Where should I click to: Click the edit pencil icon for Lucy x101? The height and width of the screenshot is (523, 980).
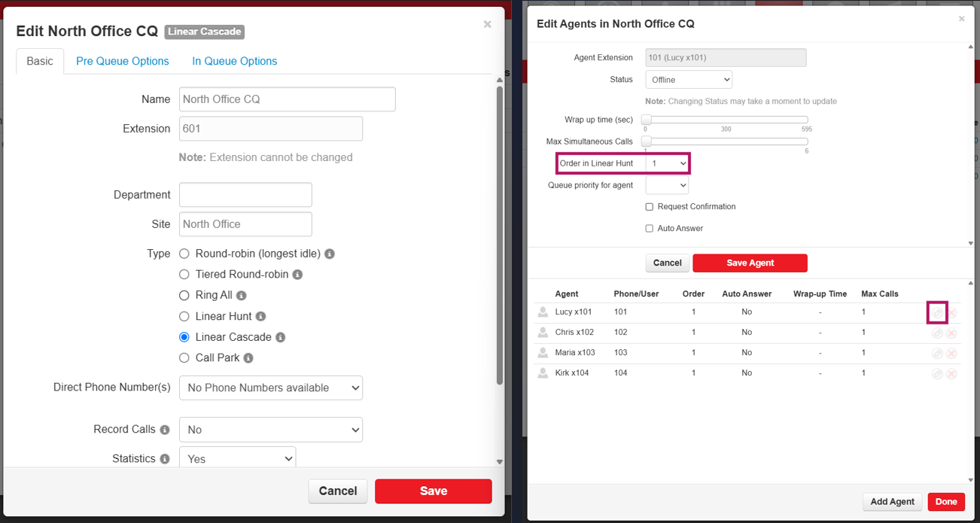tap(937, 312)
